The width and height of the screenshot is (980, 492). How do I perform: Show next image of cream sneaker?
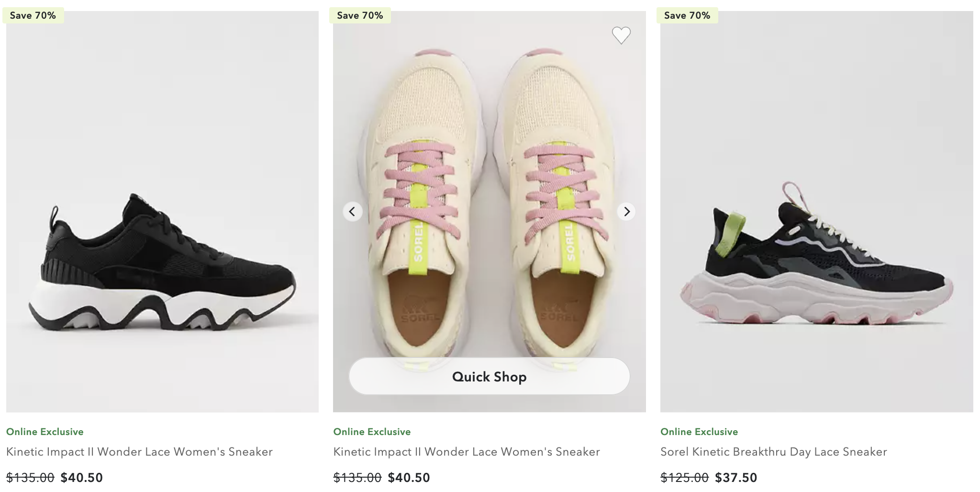pyautogui.click(x=626, y=212)
